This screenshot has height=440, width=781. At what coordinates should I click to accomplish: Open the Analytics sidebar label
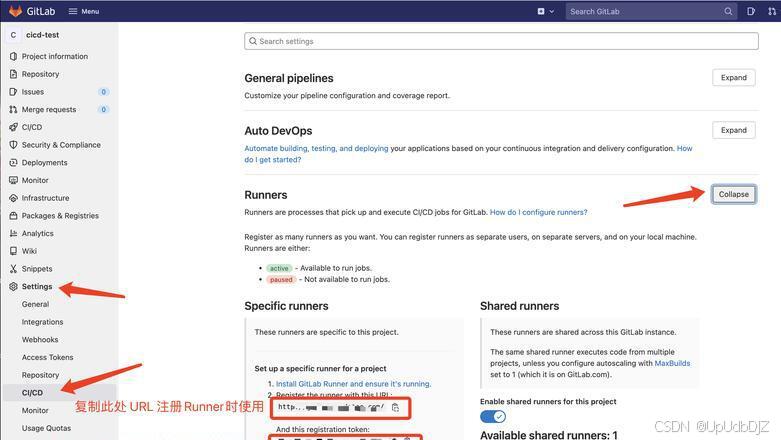tap(37, 233)
